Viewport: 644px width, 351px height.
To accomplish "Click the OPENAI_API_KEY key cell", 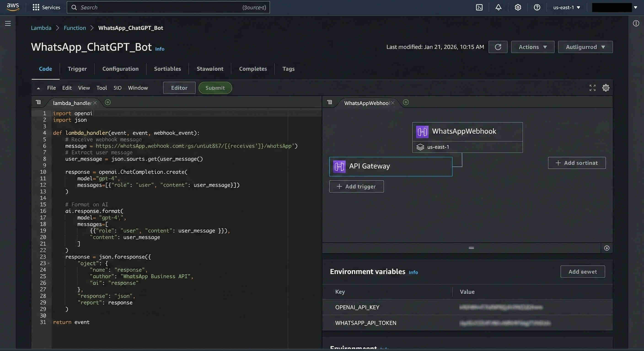I will [357, 307].
